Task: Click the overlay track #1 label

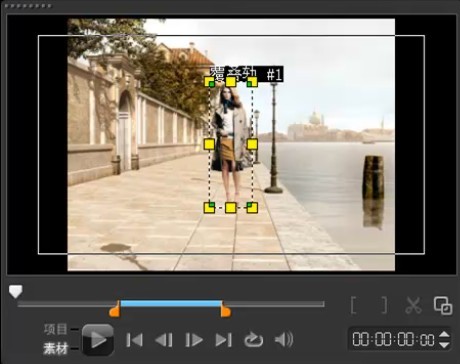Action: tap(247, 74)
